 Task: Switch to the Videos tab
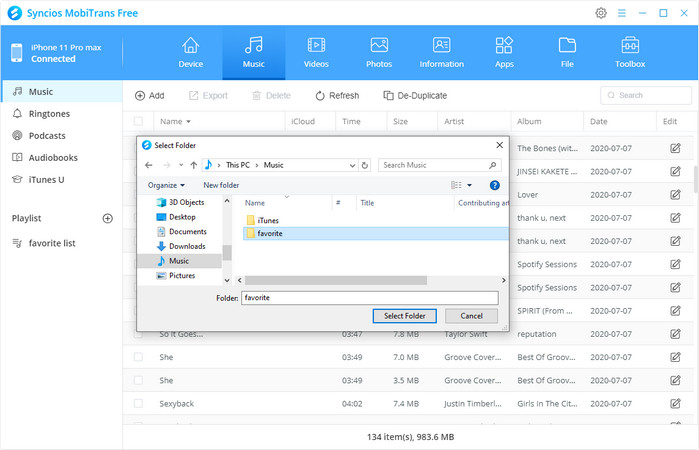pos(316,53)
